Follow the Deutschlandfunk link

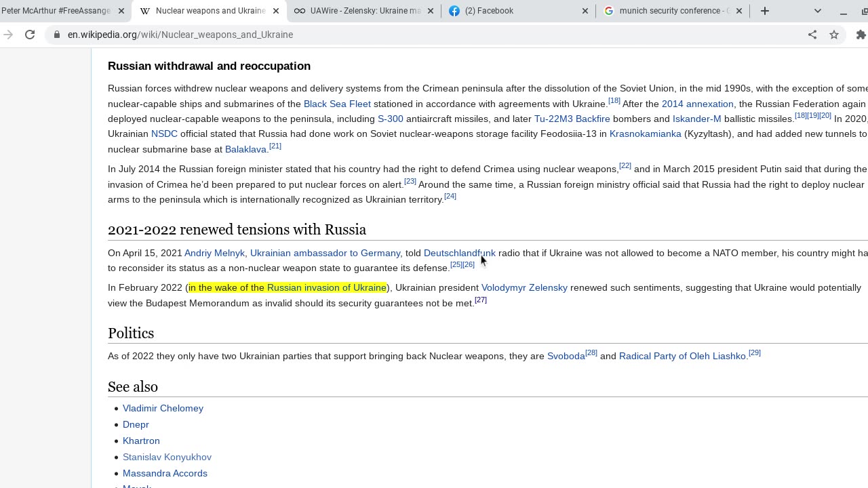(x=460, y=253)
